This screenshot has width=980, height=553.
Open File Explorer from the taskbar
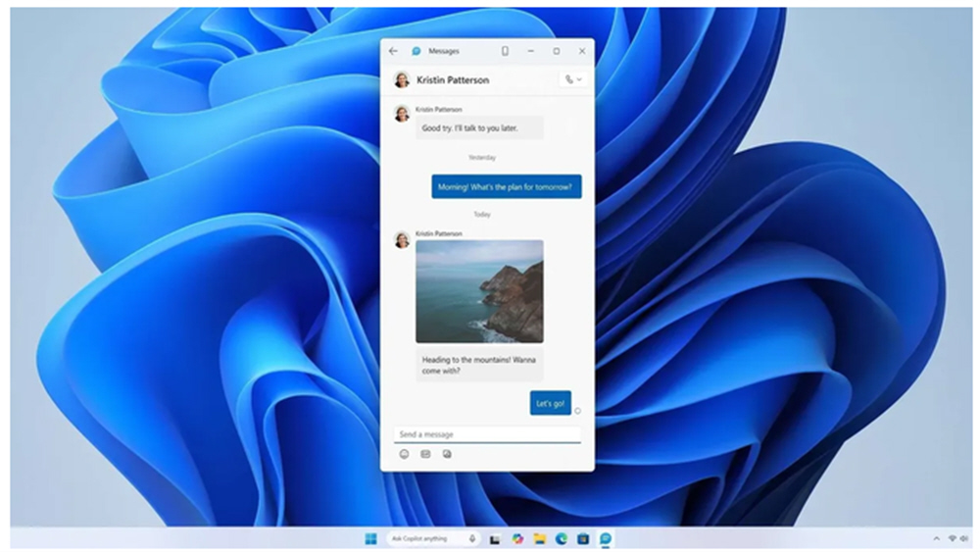tap(539, 538)
